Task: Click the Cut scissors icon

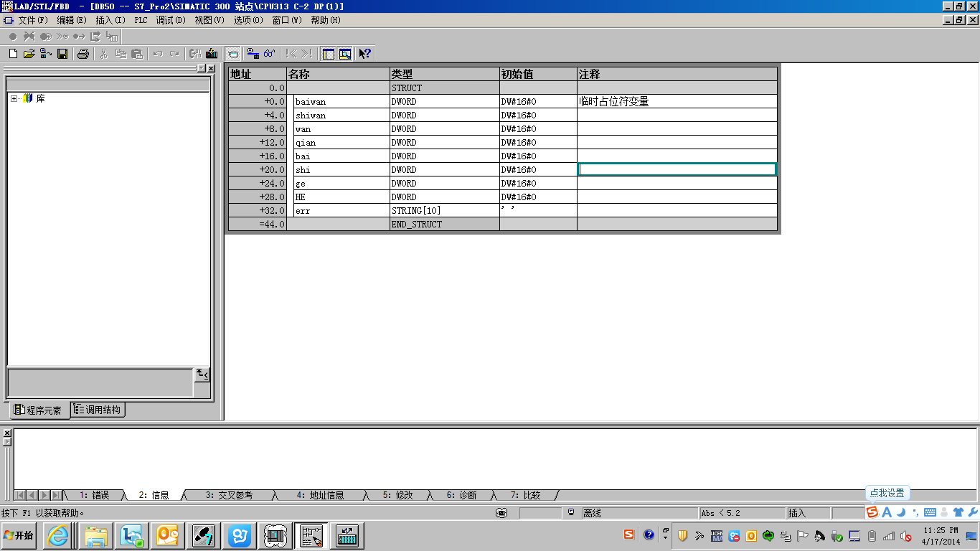Action: point(104,54)
